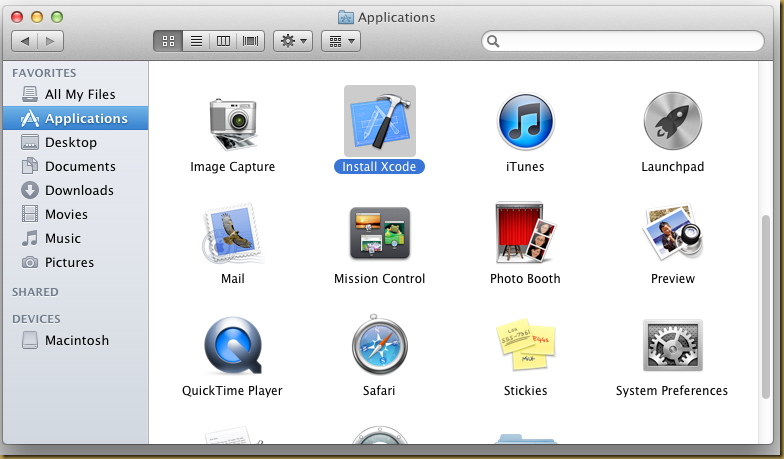
Task: Open the Photo Booth icon
Action: (x=525, y=235)
